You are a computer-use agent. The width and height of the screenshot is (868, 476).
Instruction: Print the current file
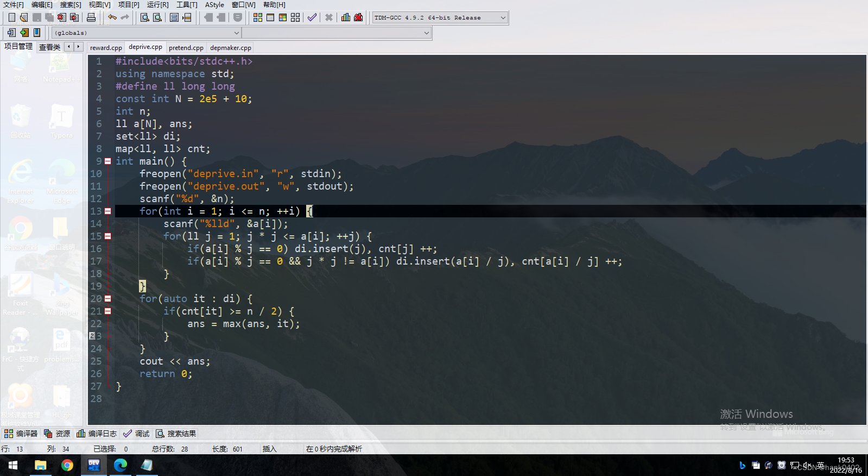coord(91,17)
